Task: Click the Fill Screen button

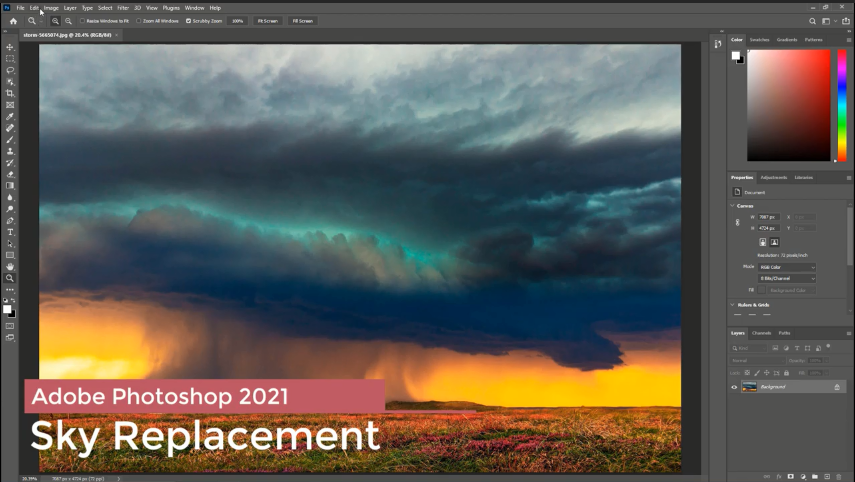Action: click(302, 20)
